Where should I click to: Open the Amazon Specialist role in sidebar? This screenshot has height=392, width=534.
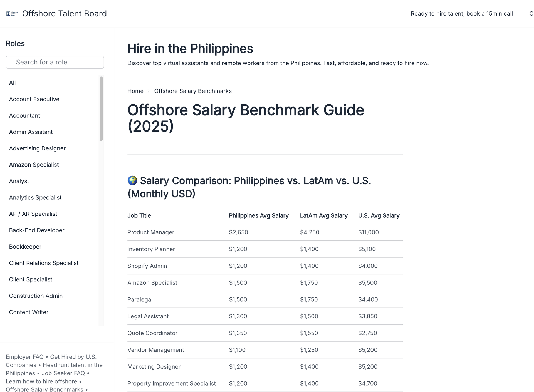34,165
